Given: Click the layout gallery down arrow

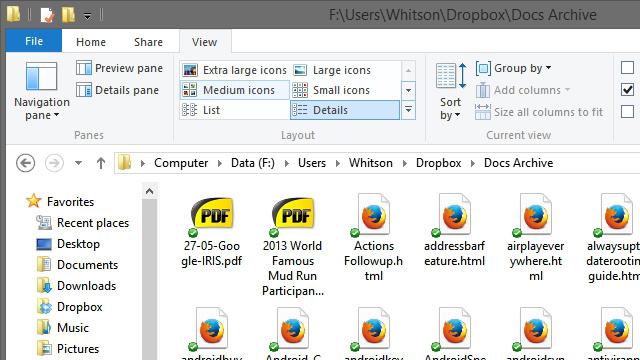Looking at the screenshot, I should tap(408, 90).
